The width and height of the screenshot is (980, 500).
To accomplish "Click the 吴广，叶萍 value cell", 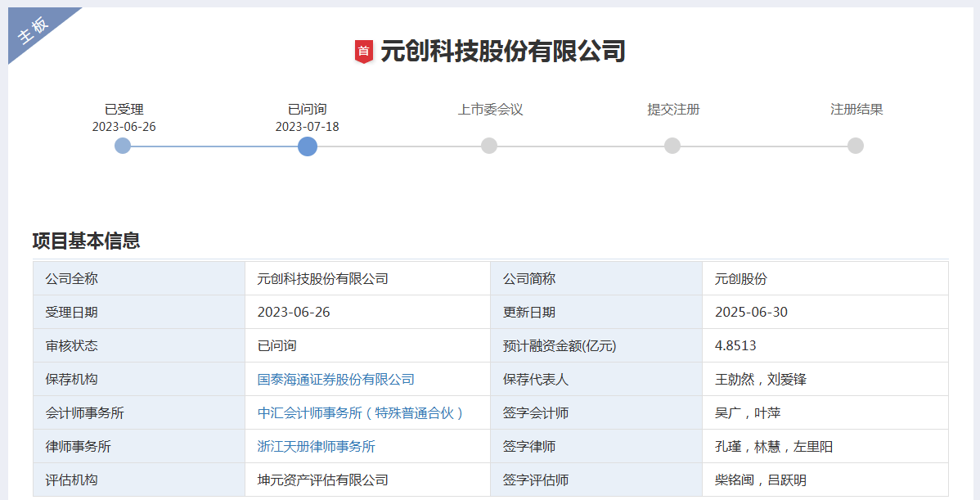I will pos(825,413).
